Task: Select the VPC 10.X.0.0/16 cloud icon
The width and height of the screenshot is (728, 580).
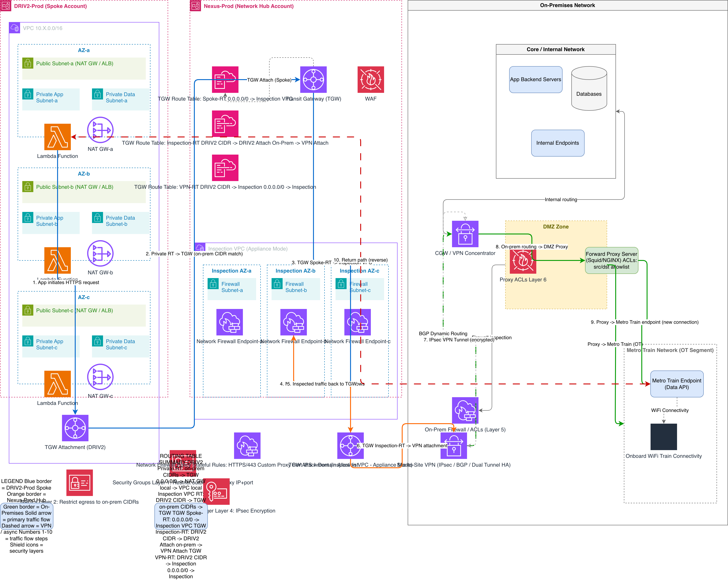Action: (x=15, y=28)
